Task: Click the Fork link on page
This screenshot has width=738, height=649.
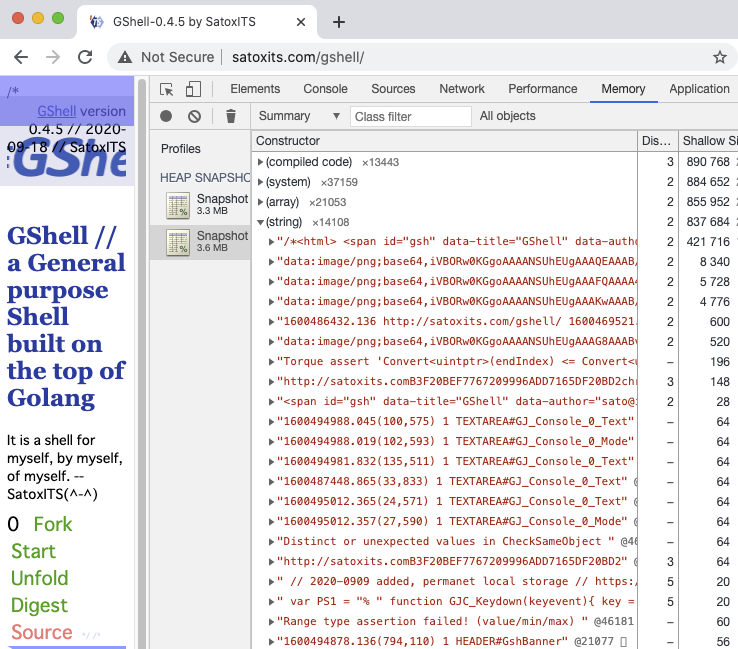Action: (x=52, y=524)
